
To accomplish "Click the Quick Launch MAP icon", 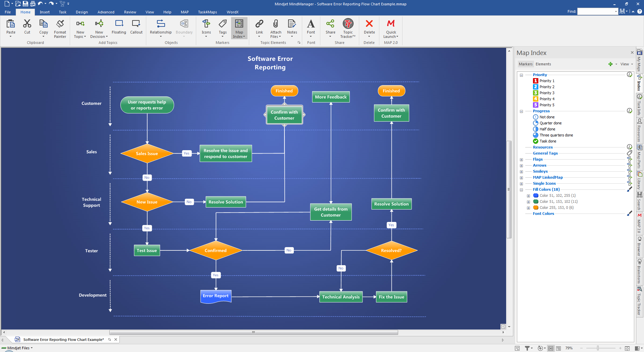I will [x=391, y=24].
